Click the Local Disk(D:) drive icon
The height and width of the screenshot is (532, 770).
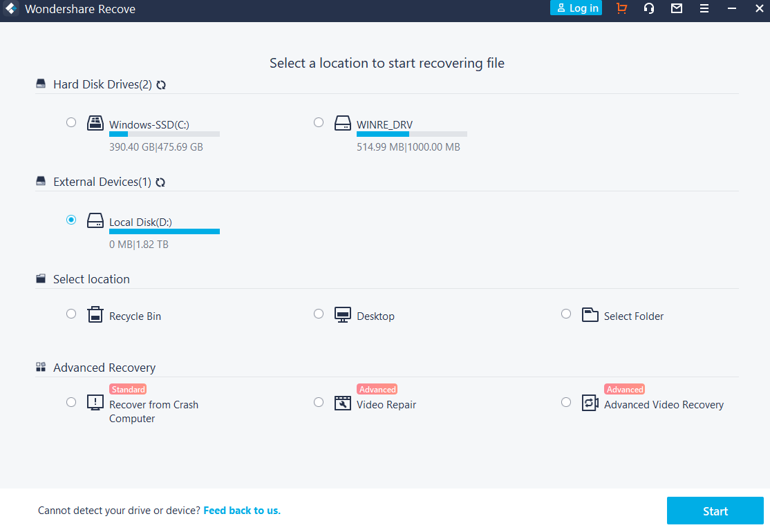(95, 220)
